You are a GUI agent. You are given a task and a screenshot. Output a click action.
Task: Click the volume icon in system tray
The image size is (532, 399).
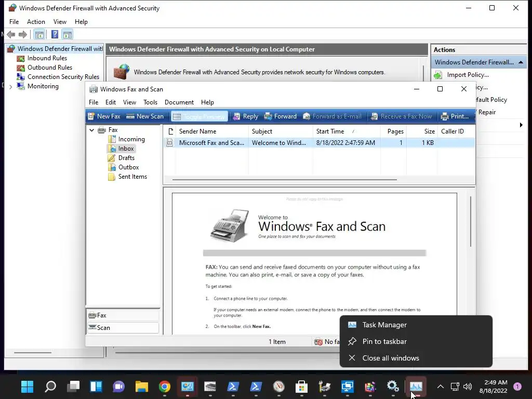tap(468, 387)
